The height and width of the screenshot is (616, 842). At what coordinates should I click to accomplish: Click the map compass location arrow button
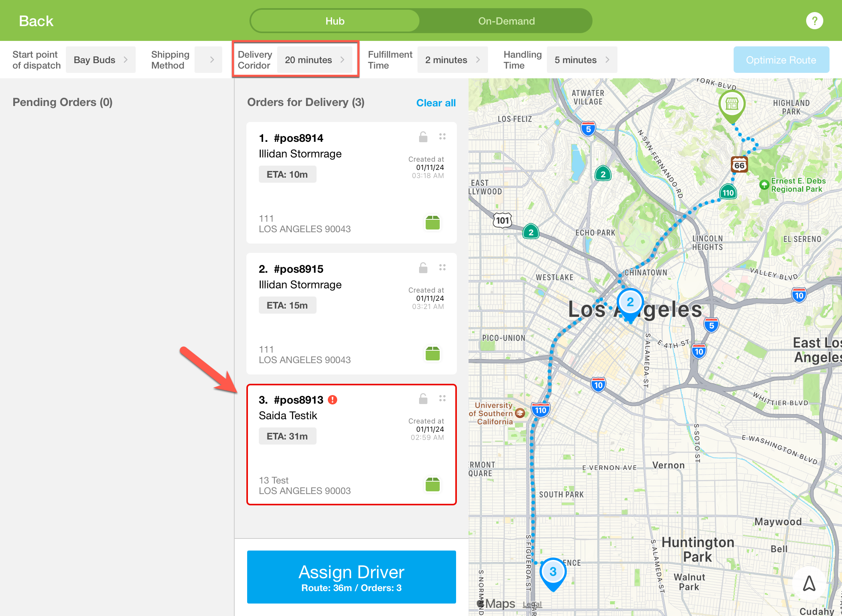point(809,583)
